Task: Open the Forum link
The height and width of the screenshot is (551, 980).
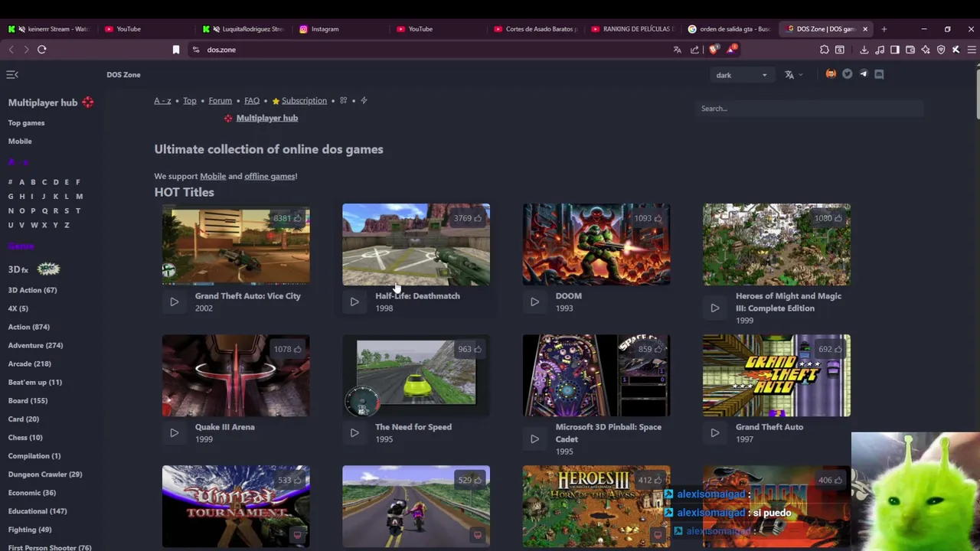Action: point(220,100)
